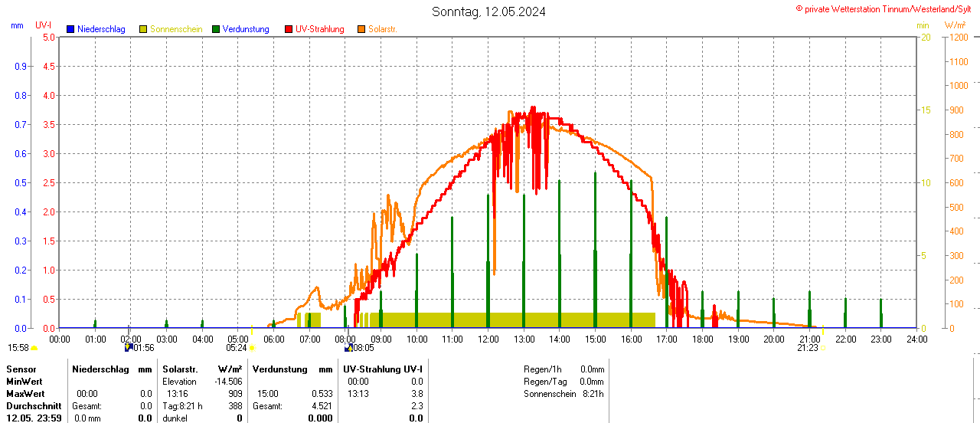Click the green Verdunstung legend square

click(216, 29)
